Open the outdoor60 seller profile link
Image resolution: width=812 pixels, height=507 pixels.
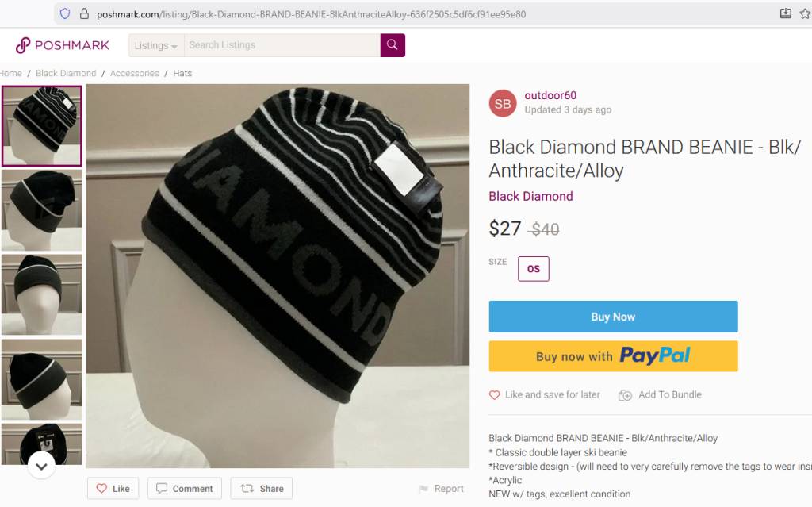[550, 96]
